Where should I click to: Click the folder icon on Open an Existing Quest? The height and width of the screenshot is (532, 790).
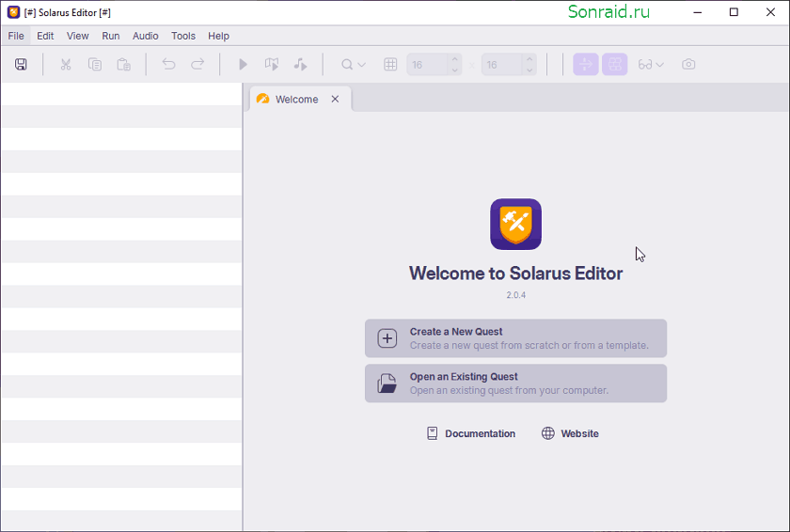tap(387, 383)
